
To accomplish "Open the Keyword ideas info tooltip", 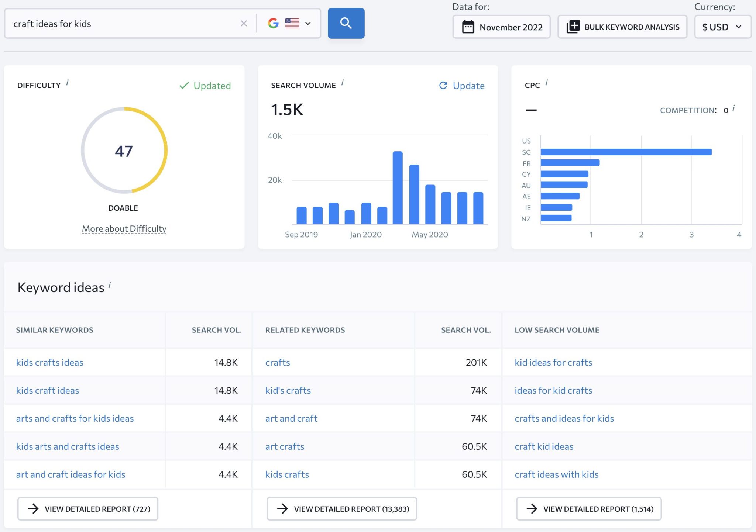I will click(110, 285).
